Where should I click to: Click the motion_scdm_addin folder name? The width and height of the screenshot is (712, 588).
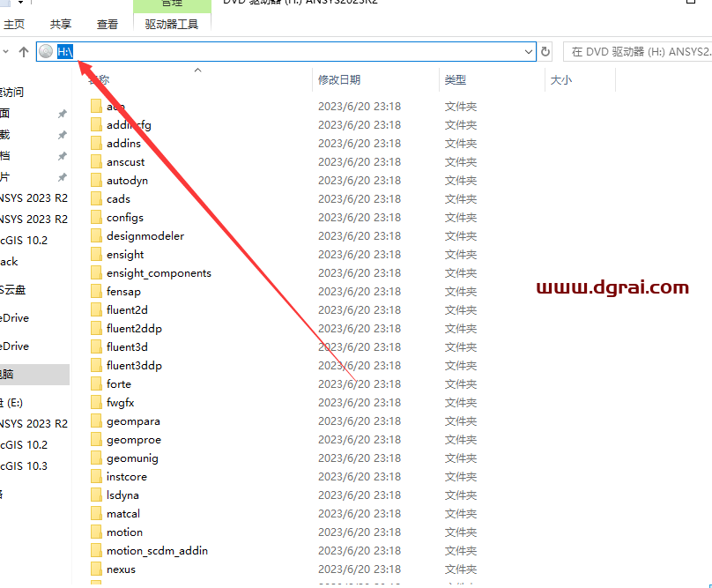[x=157, y=551]
